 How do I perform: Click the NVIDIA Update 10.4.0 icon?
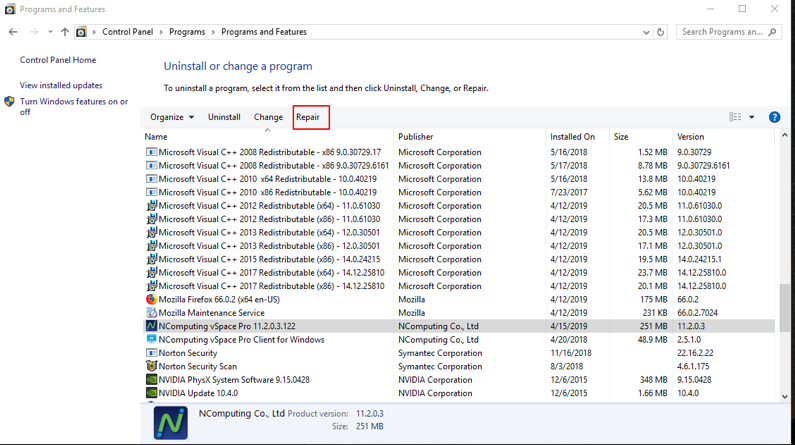coord(151,393)
